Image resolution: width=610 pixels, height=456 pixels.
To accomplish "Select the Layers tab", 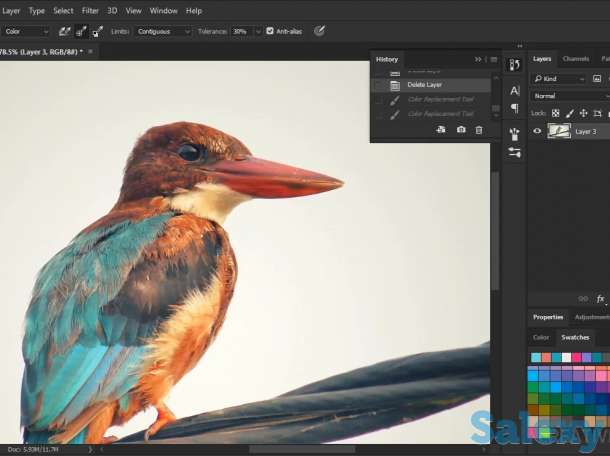I will pyautogui.click(x=542, y=59).
